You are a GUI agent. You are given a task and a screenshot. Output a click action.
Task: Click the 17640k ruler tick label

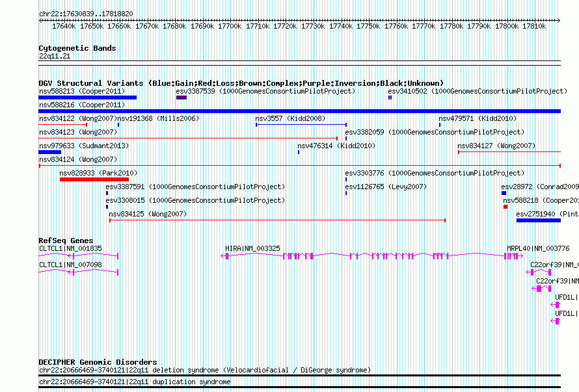coord(64,26)
